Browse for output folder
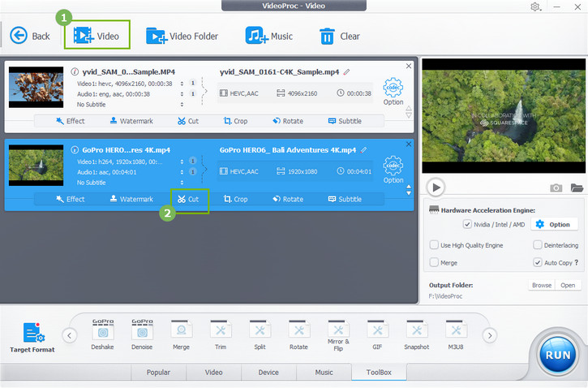The height and width of the screenshot is (388, 588). [542, 285]
